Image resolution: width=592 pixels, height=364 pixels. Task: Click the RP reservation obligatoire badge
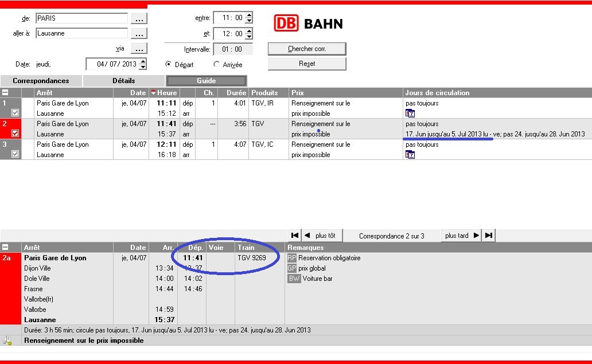coord(292,258)
